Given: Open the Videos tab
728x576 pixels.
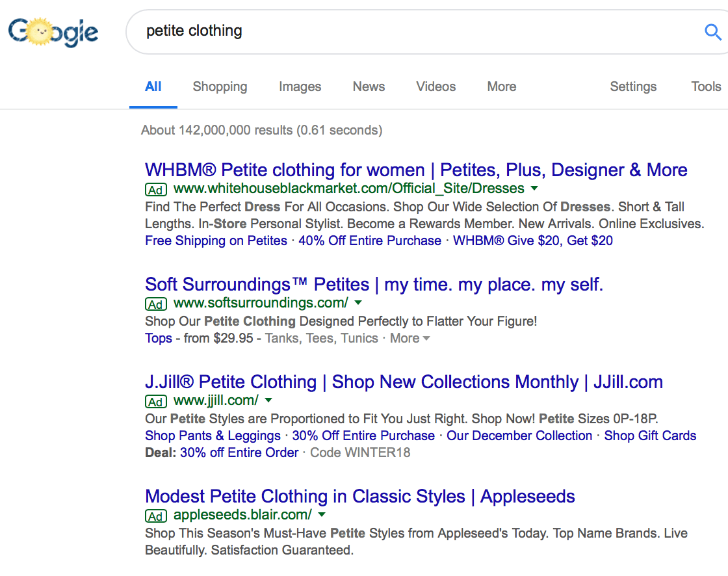Looking at the screenshot, I should click(x=436, y=86).
